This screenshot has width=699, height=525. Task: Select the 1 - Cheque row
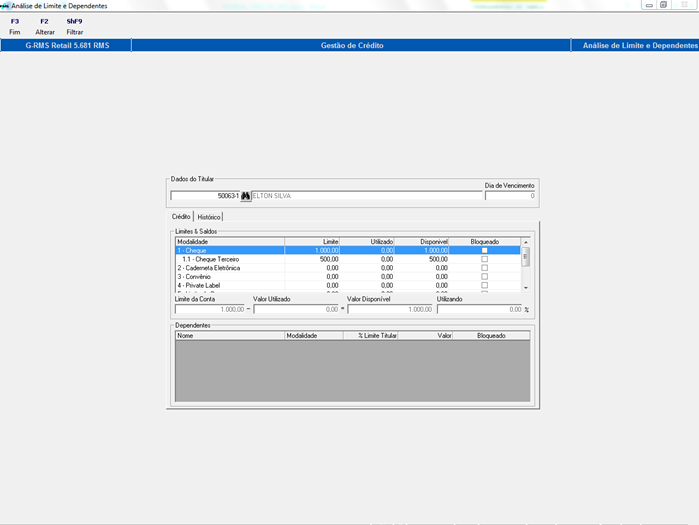(x=348, y=250)
